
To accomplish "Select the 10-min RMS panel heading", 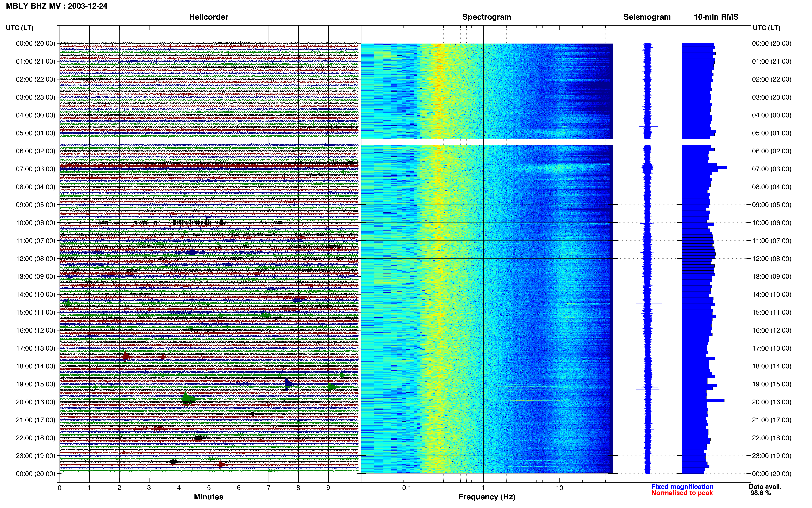I will [x=716, y=17].
